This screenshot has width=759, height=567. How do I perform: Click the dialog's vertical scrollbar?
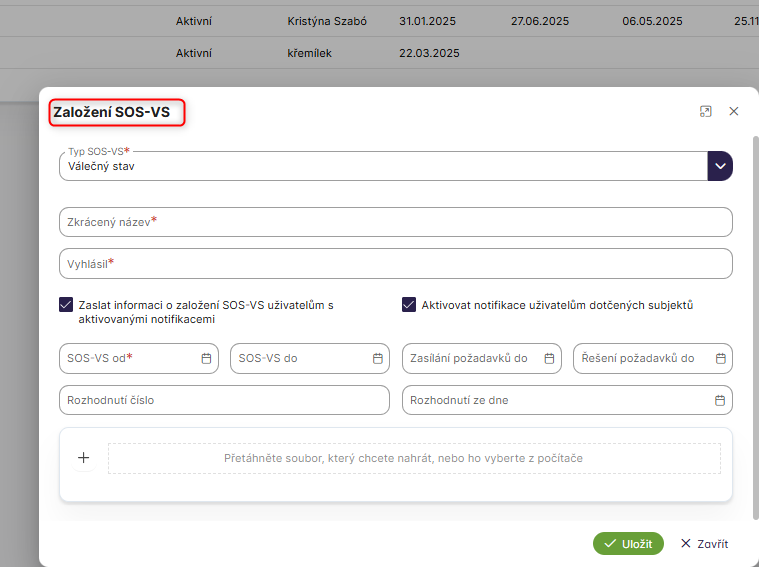[754, 300]
